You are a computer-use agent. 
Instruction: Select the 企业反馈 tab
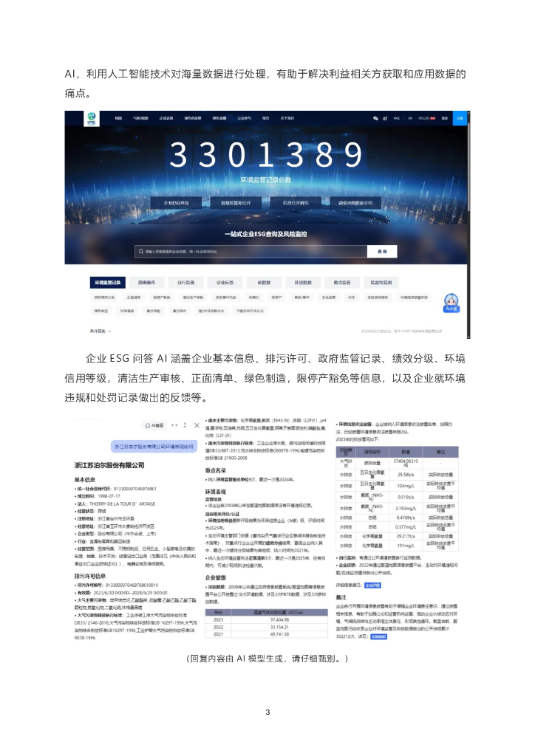[225, 283]
